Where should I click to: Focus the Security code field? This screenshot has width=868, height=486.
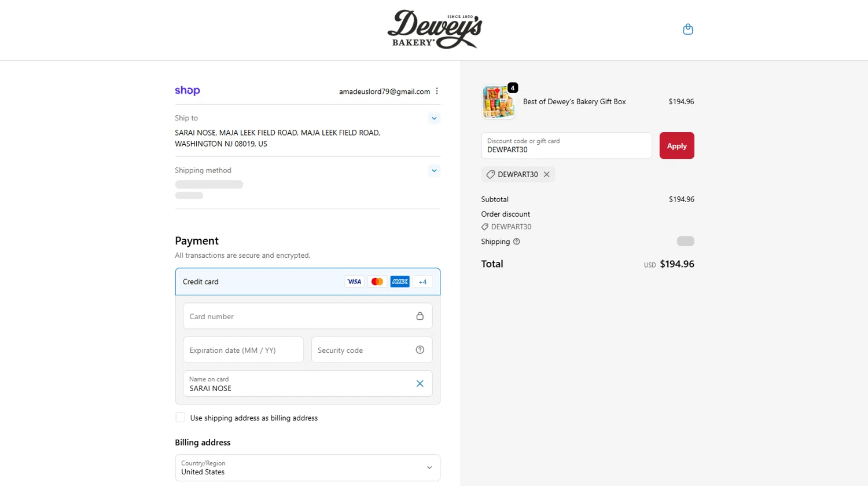[x=372, y=350]
